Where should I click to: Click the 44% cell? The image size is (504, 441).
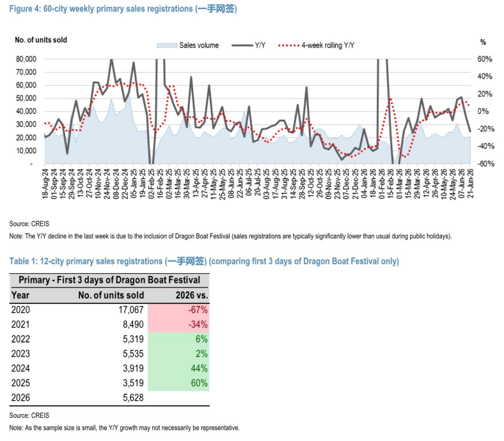200,368
